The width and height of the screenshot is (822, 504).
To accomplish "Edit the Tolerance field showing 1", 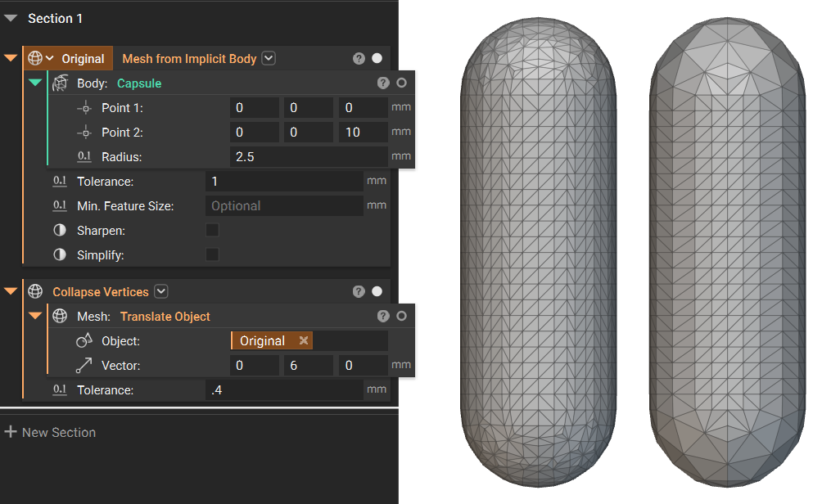I will 284,182.
